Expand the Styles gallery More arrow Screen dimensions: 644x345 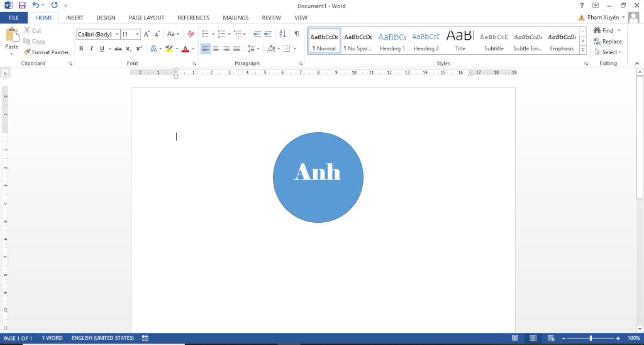pos(583,50)
